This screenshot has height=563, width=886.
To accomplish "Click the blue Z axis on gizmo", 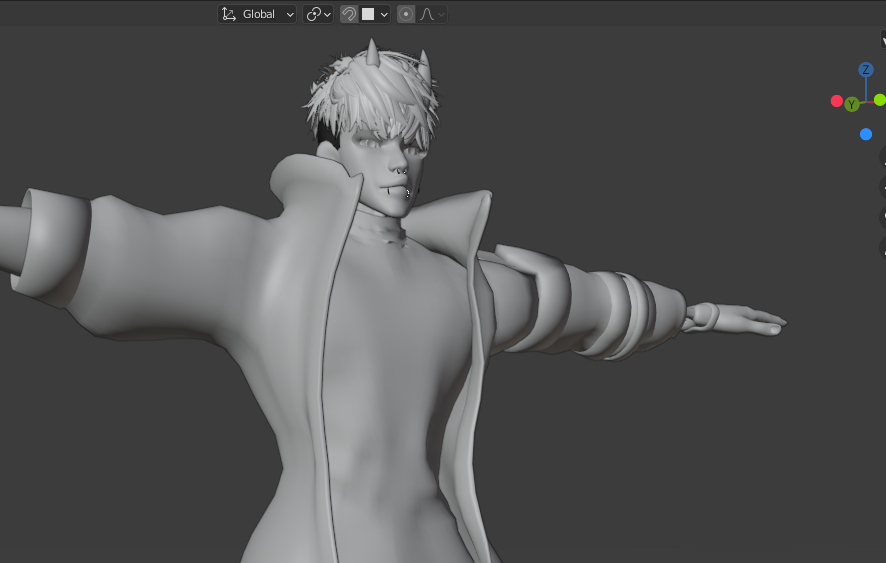I will [x=866, y=70].
